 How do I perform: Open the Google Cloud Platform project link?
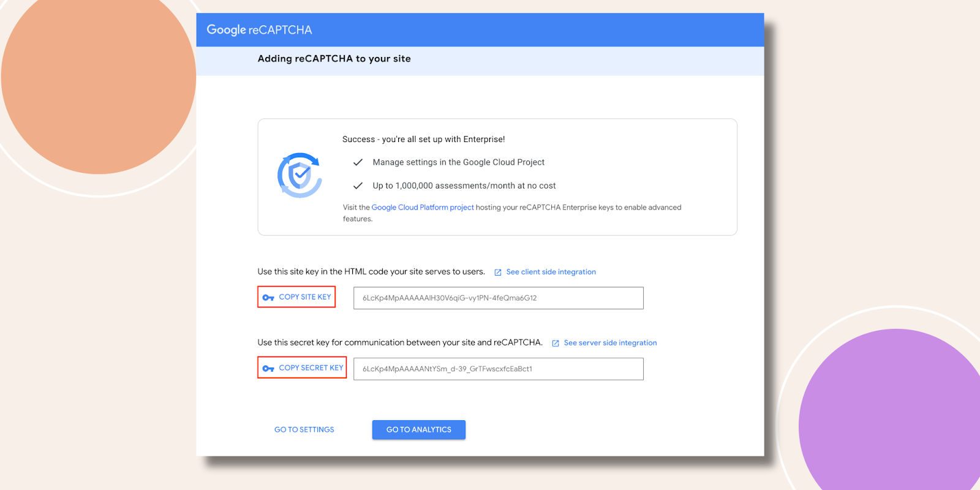[422, 208]
